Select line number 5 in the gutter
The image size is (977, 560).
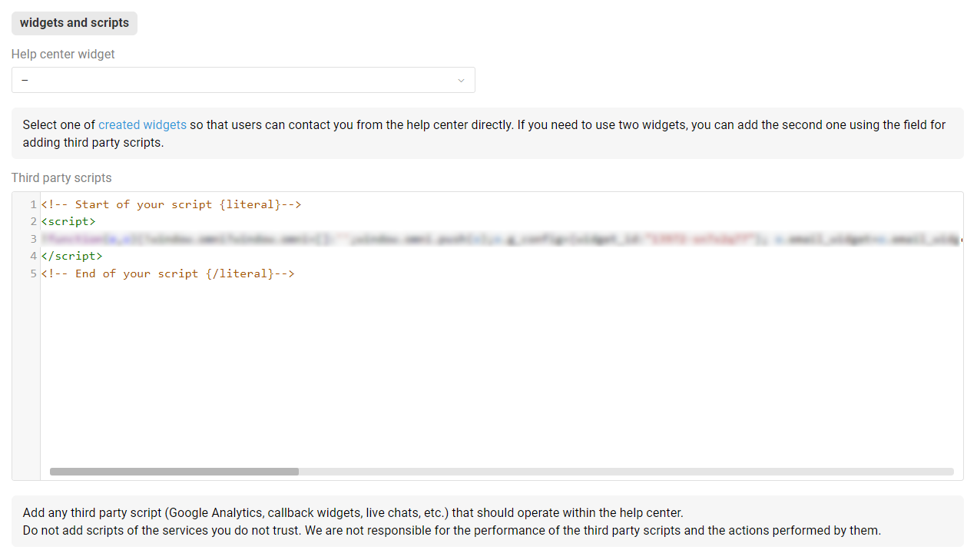(33, 273)
